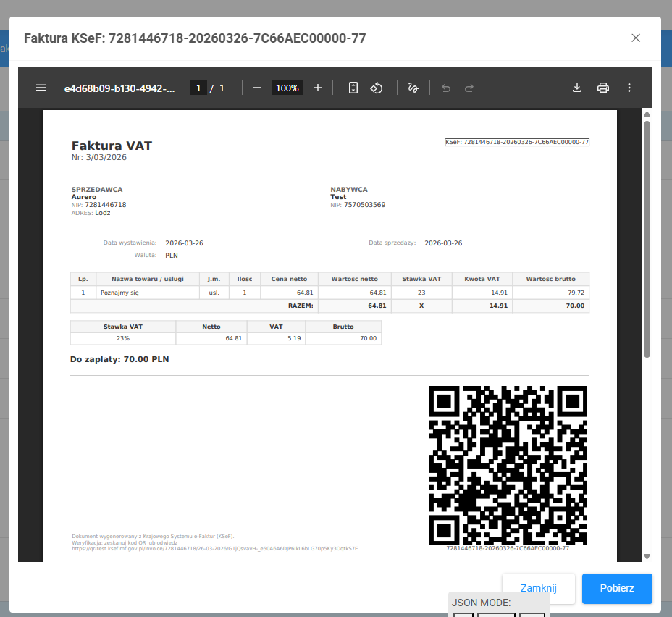Screen dimensions: 672x617
Task: Activate the draw annotation tool
Action: 413,88
